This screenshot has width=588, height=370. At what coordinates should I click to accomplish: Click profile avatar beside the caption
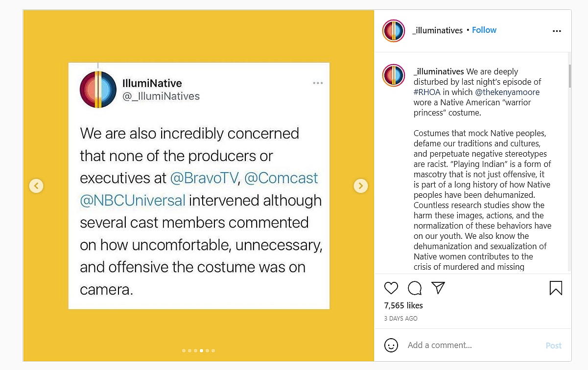pyautogui.click(x=394, y=75)
